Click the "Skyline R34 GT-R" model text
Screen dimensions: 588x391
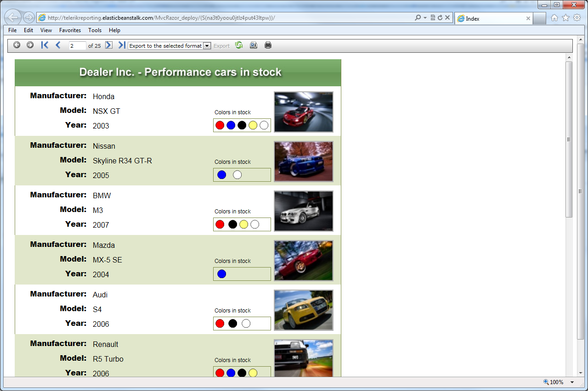(x=122, y=161)
